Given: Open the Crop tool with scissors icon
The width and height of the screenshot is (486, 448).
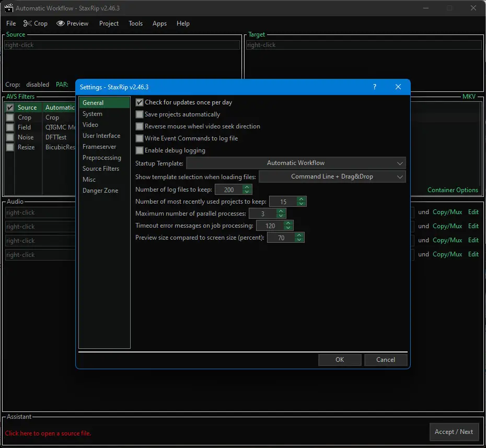Looking at the screenshot, I should pyautogui.click(x=36, y=23).
